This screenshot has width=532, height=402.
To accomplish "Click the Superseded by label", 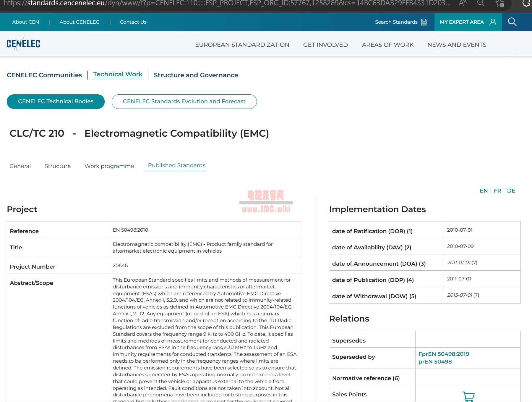I will click(x=353, y=357).
